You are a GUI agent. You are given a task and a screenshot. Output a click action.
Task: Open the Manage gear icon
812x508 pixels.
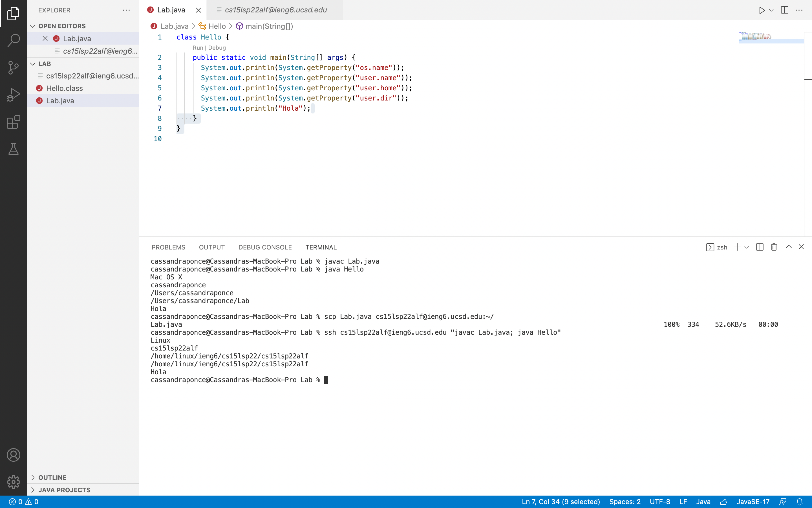click(x=14, y=482)
